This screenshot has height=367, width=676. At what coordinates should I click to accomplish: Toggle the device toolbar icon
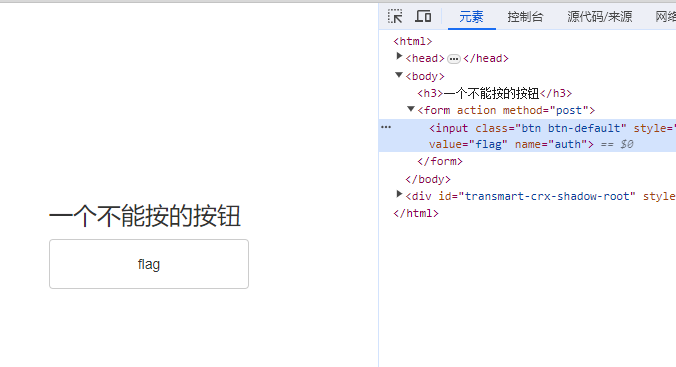(423, 16)
